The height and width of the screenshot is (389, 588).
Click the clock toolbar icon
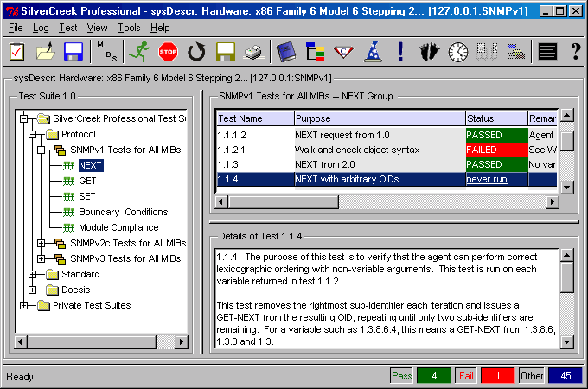(458, 52)
